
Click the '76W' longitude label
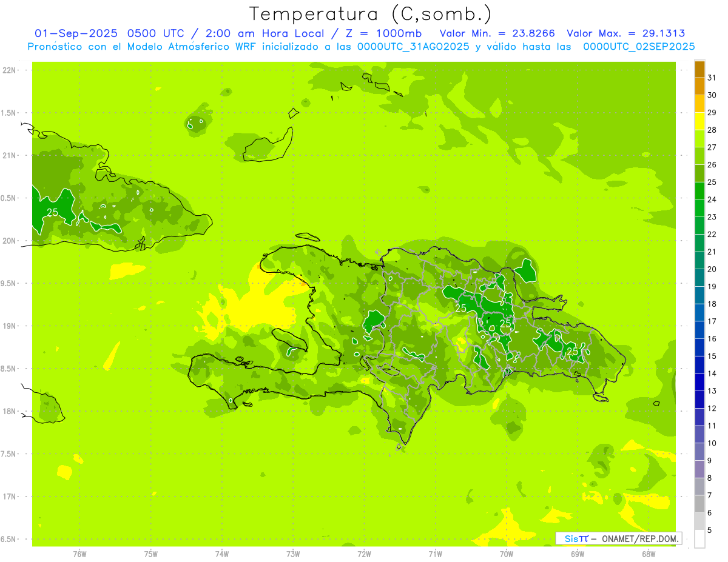coord(79,554)
